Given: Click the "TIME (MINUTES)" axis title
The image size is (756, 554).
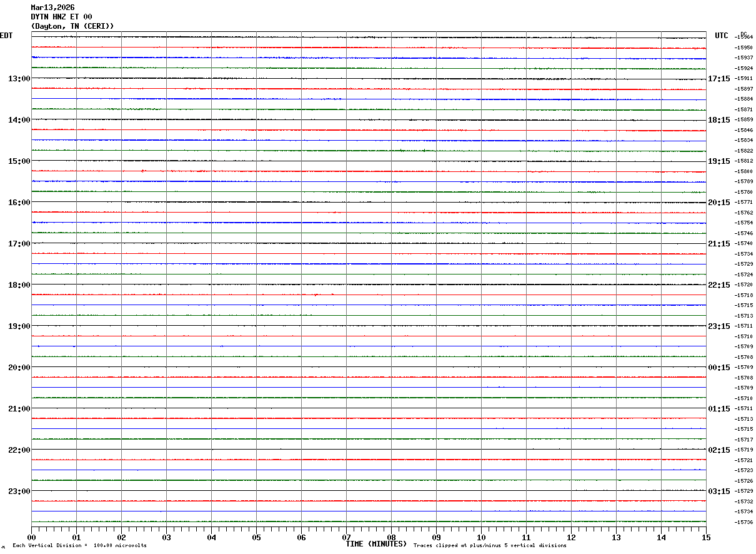Looking at the screenshot, I should coord(376,544).
